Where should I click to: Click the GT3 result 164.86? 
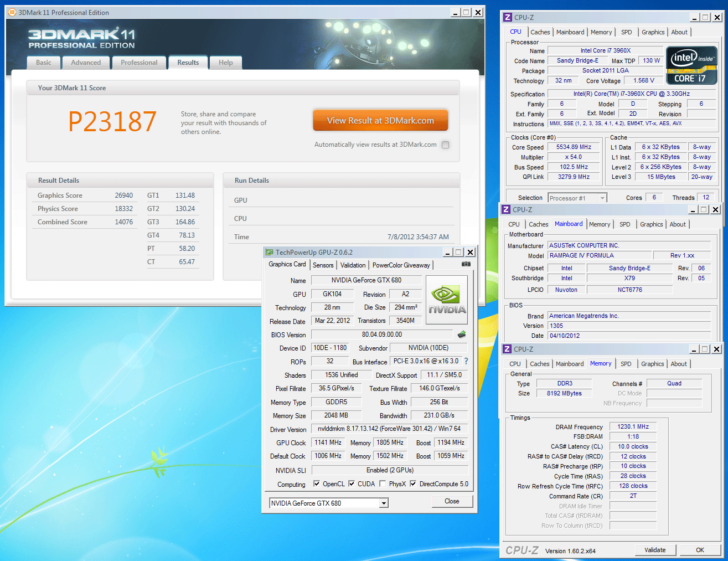(x=185, y=222)
